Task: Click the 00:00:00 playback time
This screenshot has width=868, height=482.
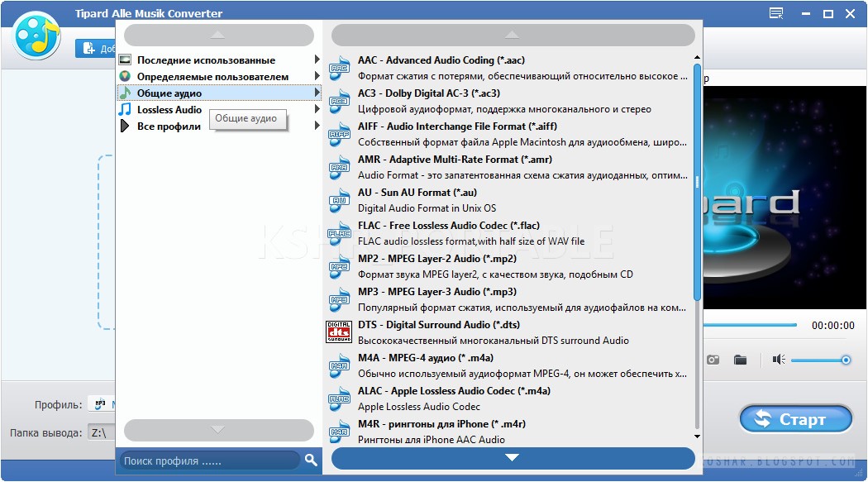Action: pos(832,326)
